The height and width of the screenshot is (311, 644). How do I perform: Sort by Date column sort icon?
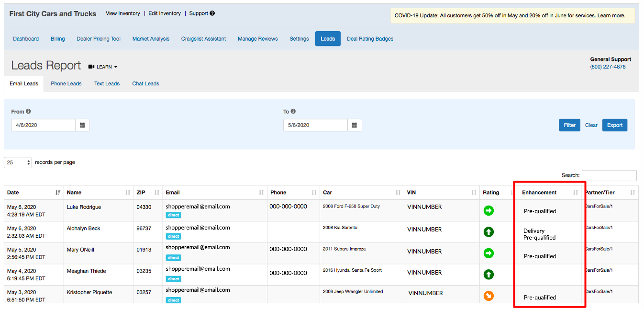58,192
